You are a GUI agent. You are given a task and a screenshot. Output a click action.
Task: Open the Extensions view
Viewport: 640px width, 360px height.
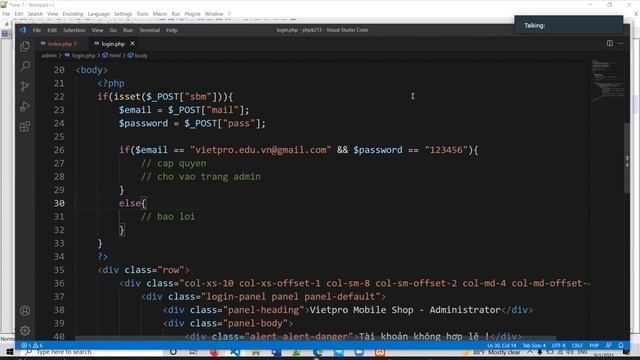point(25,126)
